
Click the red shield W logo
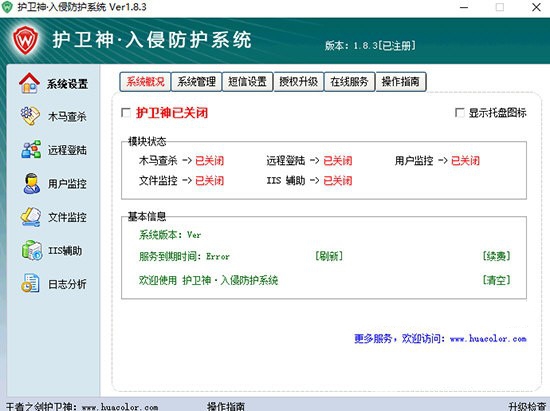pos(25,40)
